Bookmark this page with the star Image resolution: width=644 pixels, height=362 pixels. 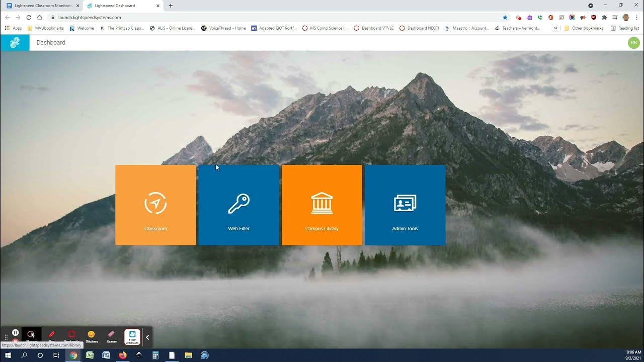pyautogui.click(x=505, y=17)
